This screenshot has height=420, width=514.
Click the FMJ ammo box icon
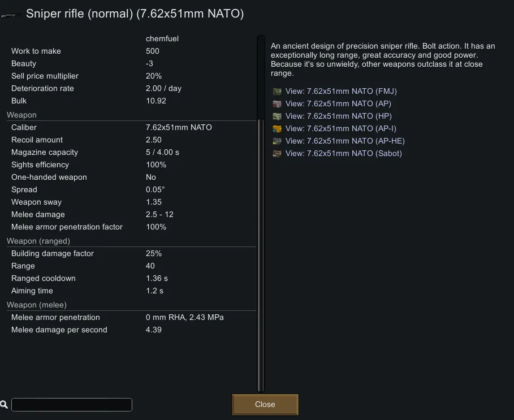(277, 92)
